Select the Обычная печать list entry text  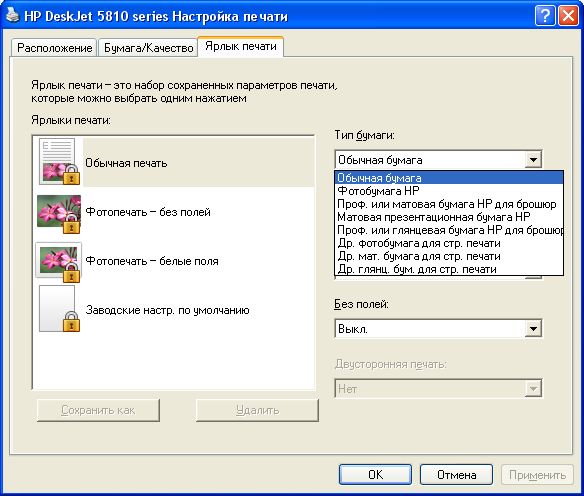coord(126,163)
